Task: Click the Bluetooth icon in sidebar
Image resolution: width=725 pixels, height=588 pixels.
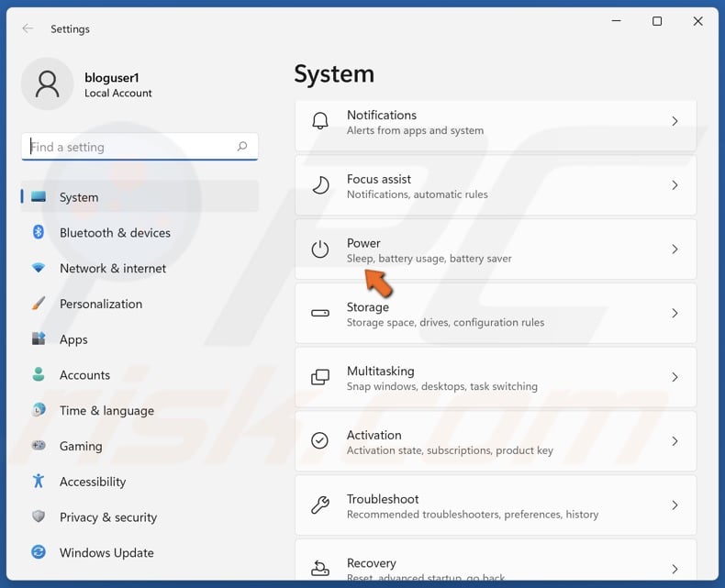Action: 39,232
